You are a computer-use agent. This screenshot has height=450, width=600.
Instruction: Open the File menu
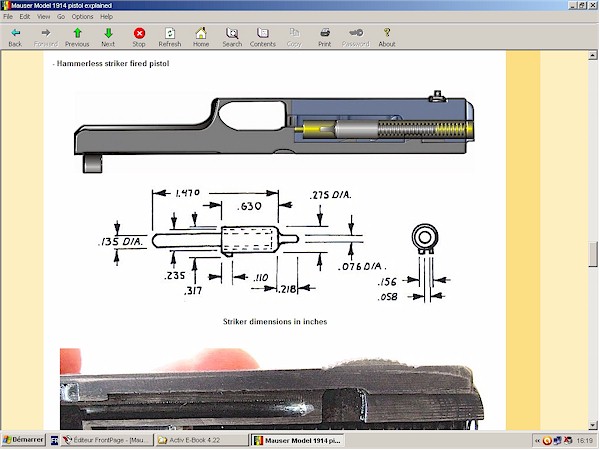pos(8,16)
